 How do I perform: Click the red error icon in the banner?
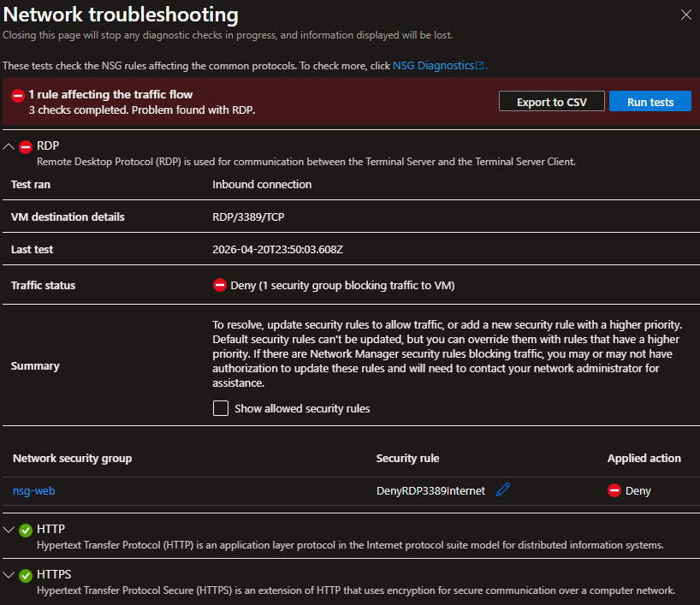tap(18, 96)
